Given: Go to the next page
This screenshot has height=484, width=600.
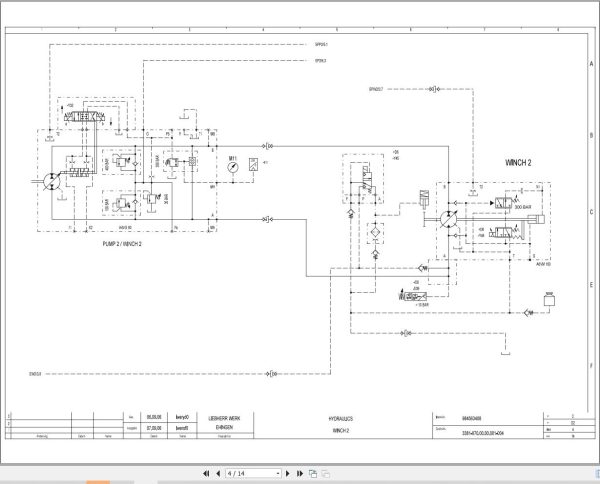Looking at the screenshot, I should [288, 474].
